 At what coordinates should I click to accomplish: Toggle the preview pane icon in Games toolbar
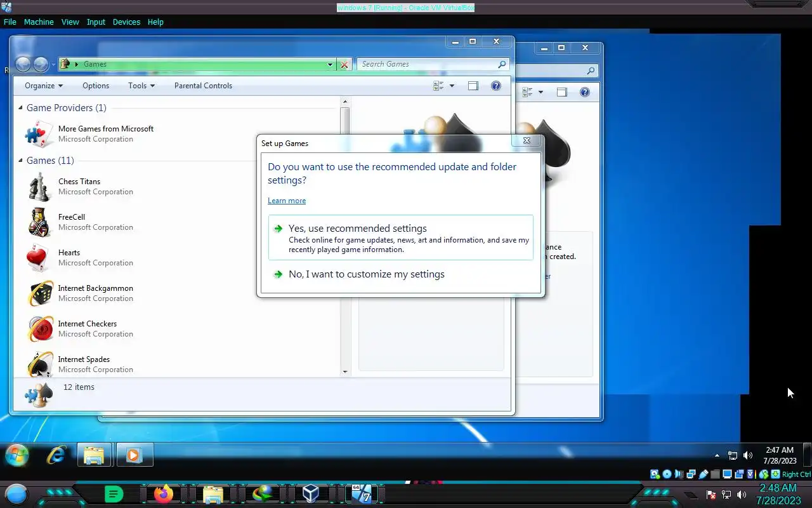[473, 86]
